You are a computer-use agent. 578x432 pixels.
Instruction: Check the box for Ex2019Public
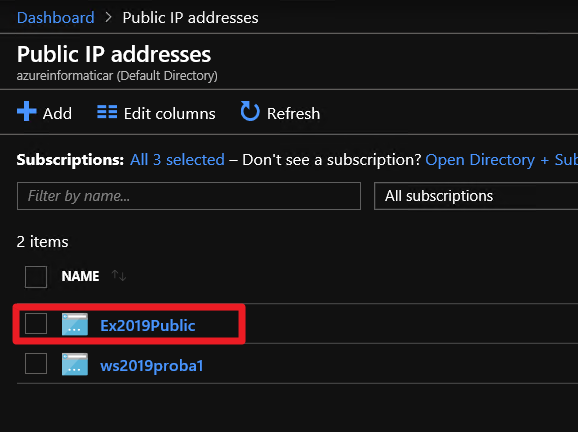pos(36,323)
